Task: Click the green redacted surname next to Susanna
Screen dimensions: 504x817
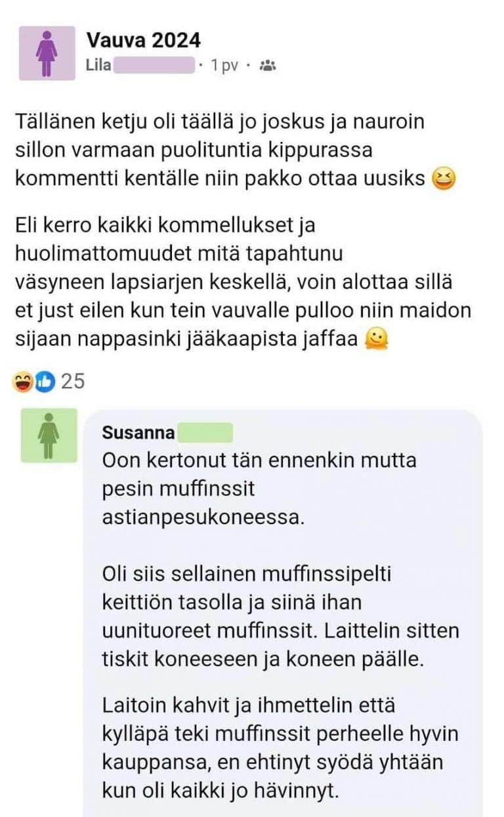Action: tap(205, 433)
